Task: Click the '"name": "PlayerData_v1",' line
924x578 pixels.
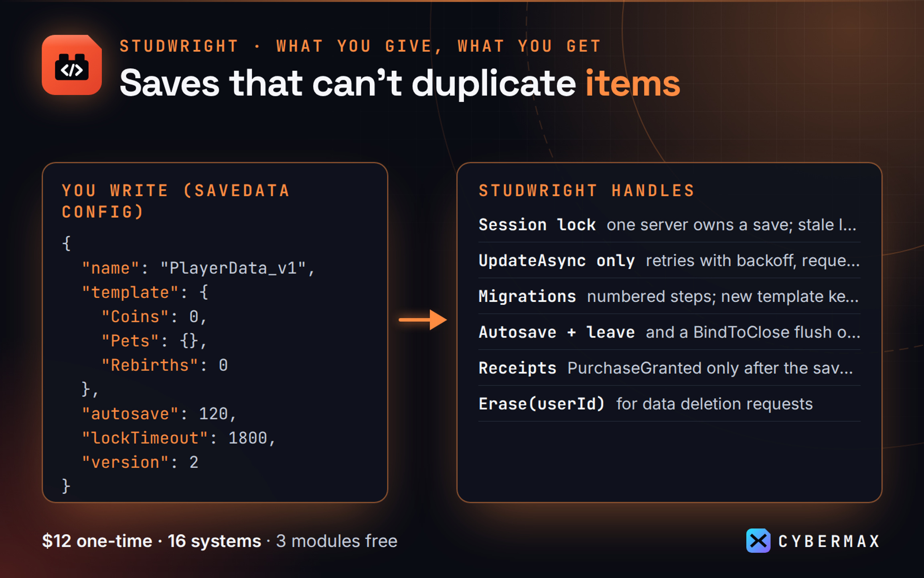Action: [x=199, y=268]
